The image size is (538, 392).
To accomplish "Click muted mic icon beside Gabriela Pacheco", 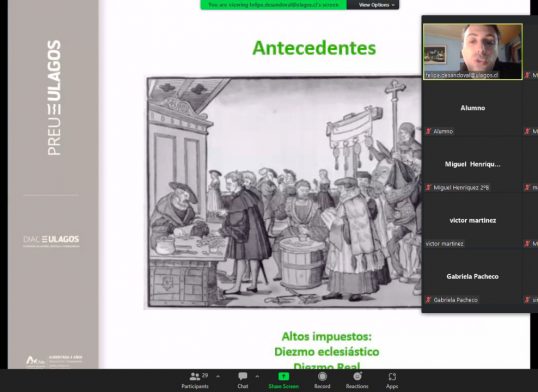I will [x=428, y=300].
